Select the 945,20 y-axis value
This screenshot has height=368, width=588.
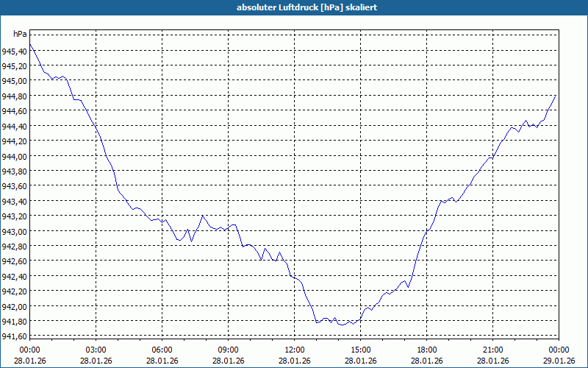tap(14, 66)
